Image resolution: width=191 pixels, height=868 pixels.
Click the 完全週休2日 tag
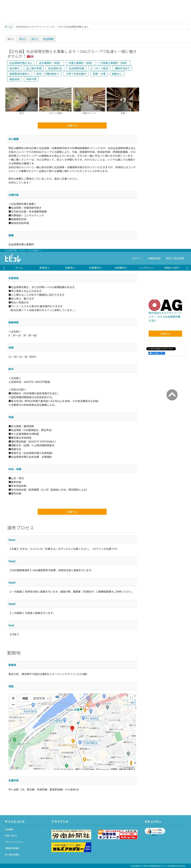click(55, 68)
